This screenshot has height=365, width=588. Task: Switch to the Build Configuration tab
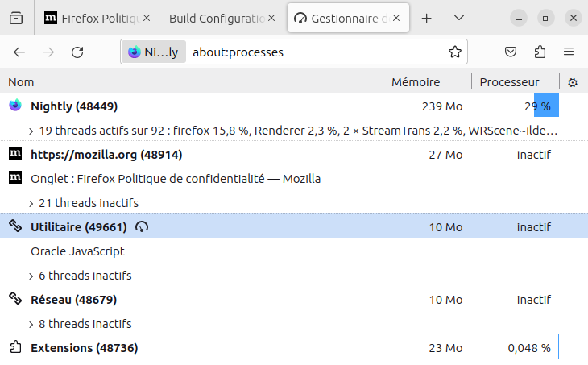pos(216,18)
